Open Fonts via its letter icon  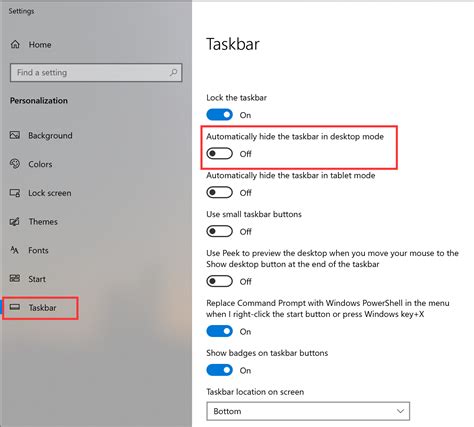(x=15, y=250)
